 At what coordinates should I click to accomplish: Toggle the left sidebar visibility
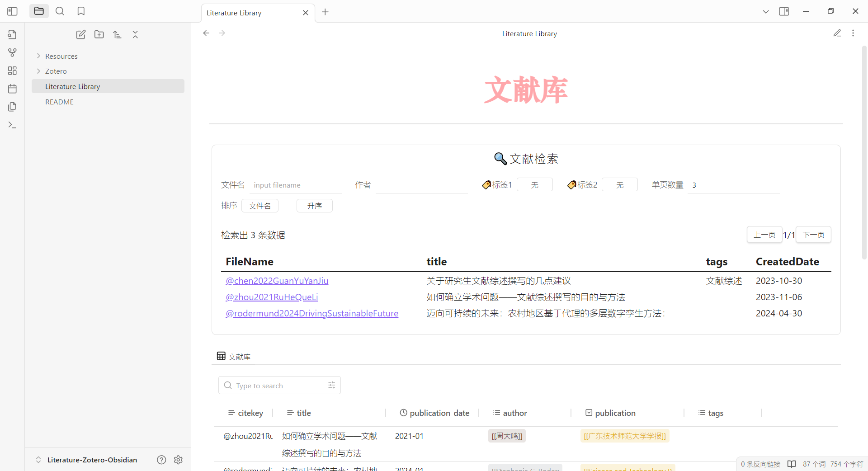pos(12,11)
